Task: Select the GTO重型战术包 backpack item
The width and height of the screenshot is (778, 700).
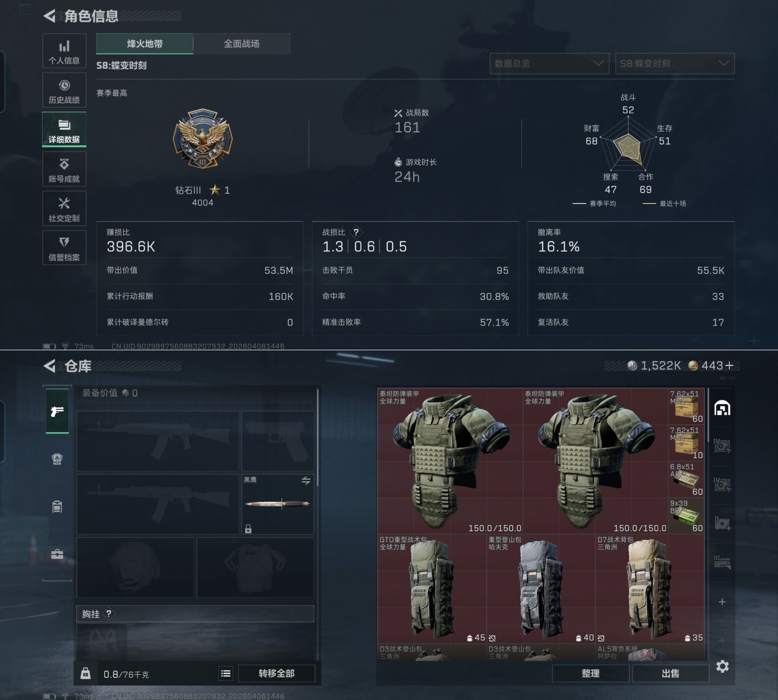Action: tap(431, 589)
